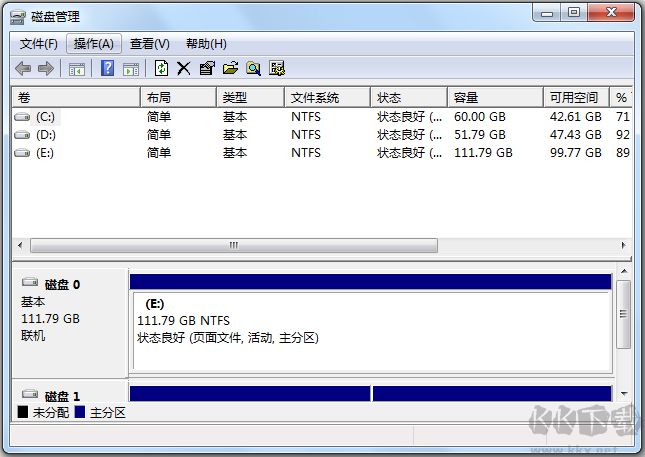Open the 操作(A) menu
Image resolution: width=645 pixels, height=457 pixels.
pos(94,44)
